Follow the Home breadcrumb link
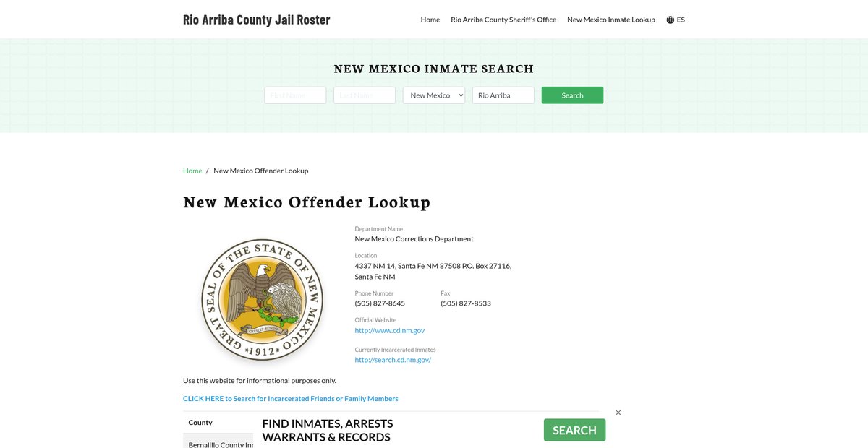868x448 pixels. point(192,171)
